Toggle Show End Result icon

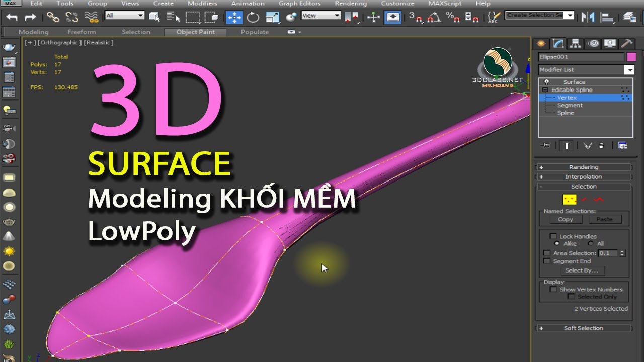click(567, 145)
